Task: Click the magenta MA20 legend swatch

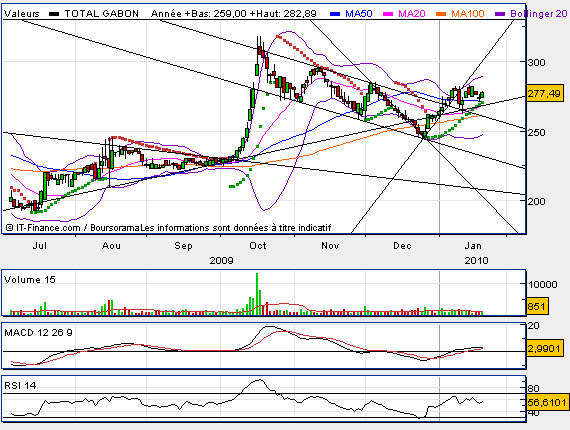Action: (388, 14)
